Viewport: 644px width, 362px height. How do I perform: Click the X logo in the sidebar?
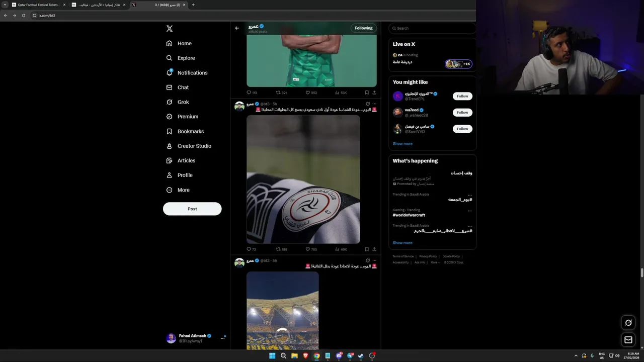tap(170, 29)
